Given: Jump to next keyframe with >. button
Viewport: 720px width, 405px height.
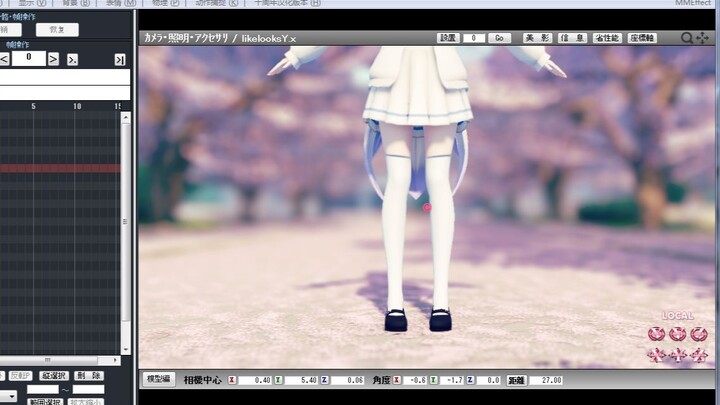Looking at the screenshot, I should (72, 59).
